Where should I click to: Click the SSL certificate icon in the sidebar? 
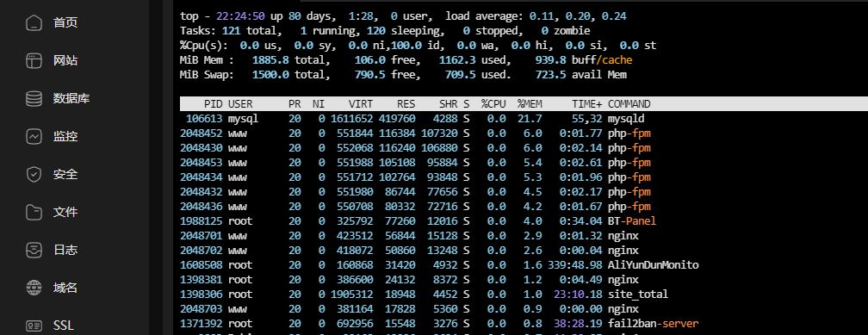[x=34, y=326]
